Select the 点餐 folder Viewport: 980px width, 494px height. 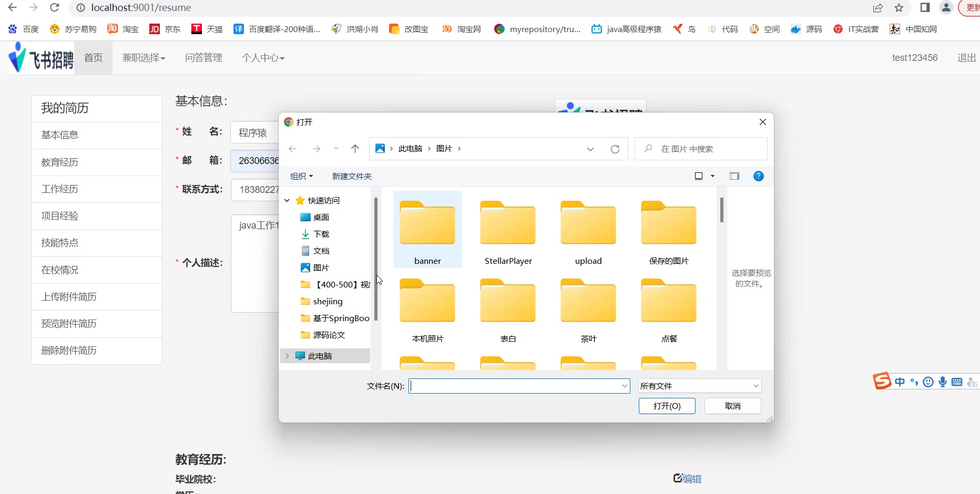(x=669, y=310)
